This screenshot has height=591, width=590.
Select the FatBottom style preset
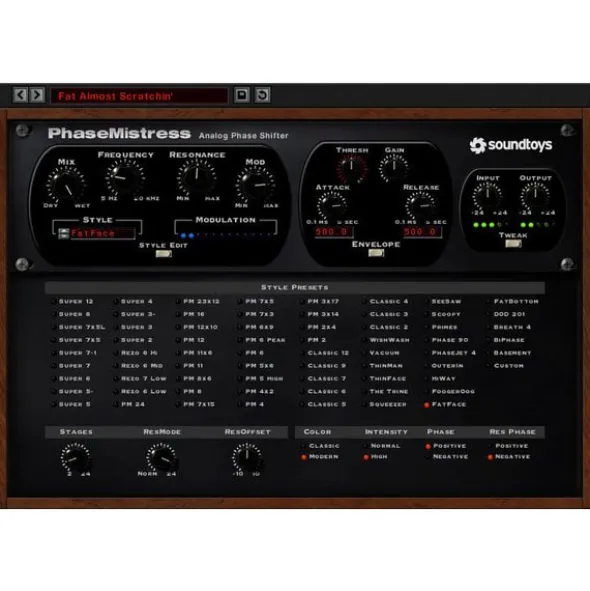[513, 302]
